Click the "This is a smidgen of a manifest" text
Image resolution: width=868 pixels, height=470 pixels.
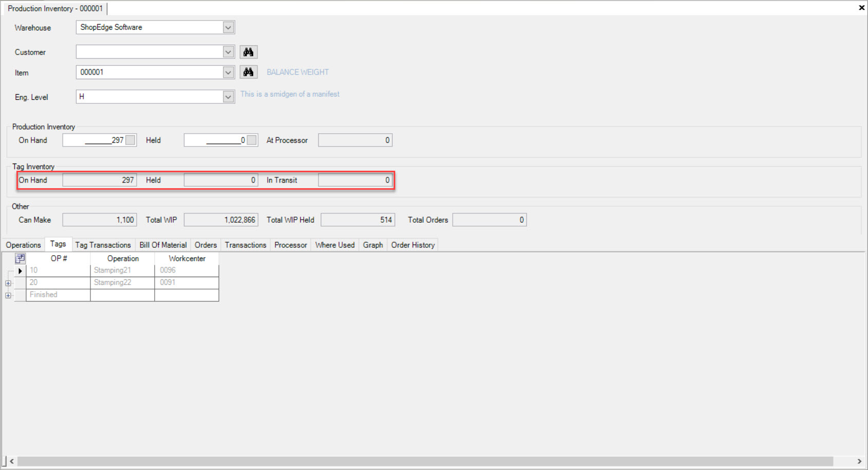[290, 94]
